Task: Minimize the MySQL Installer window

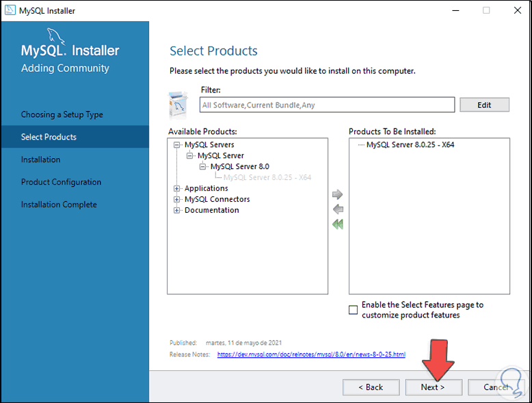Action: tap(455, 10)
